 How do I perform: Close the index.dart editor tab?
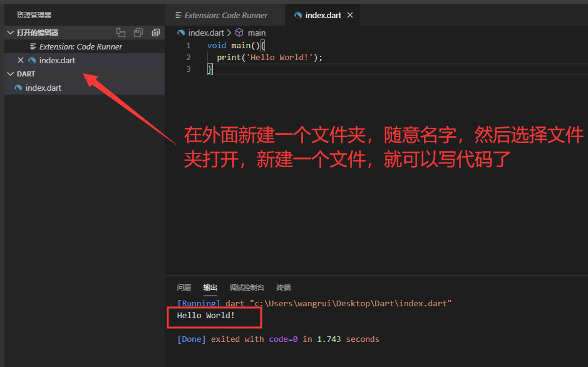350,15
